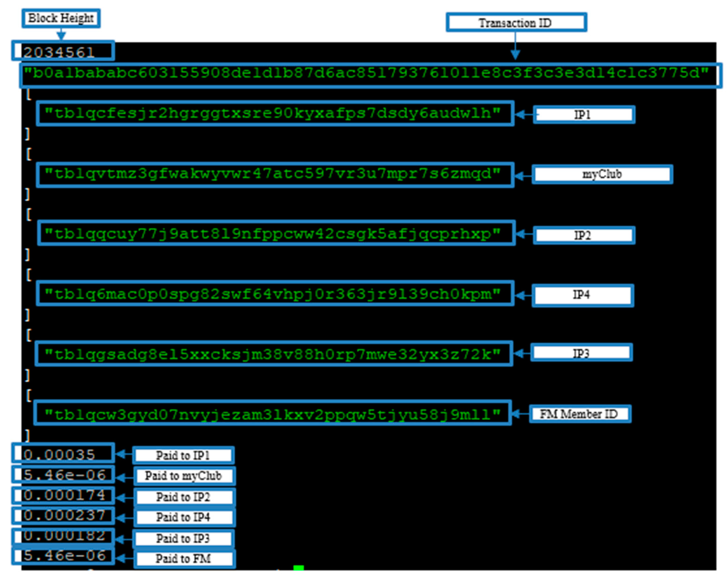
Task: Select address ending in ch0kpm
Action: [274, 294]
